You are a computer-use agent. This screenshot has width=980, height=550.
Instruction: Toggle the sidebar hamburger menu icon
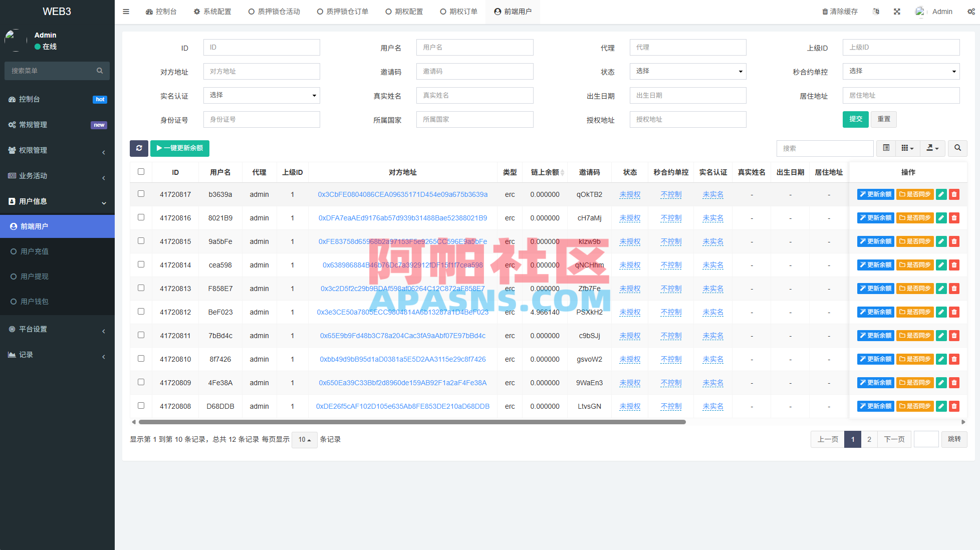[x=126, y=12]
